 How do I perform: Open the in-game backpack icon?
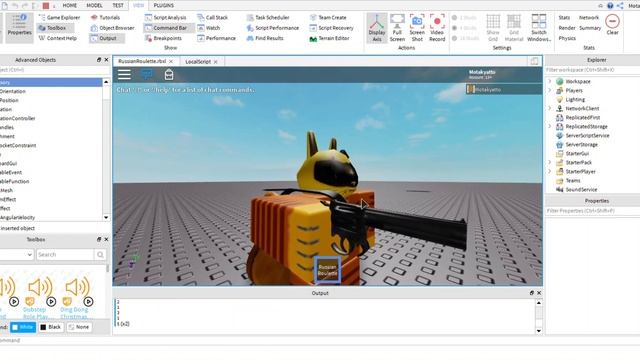click(169, 74)
